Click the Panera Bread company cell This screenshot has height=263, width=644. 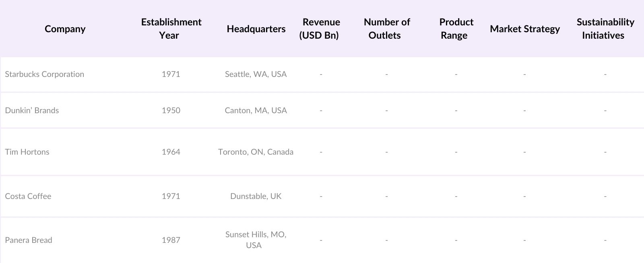[29, 240]
